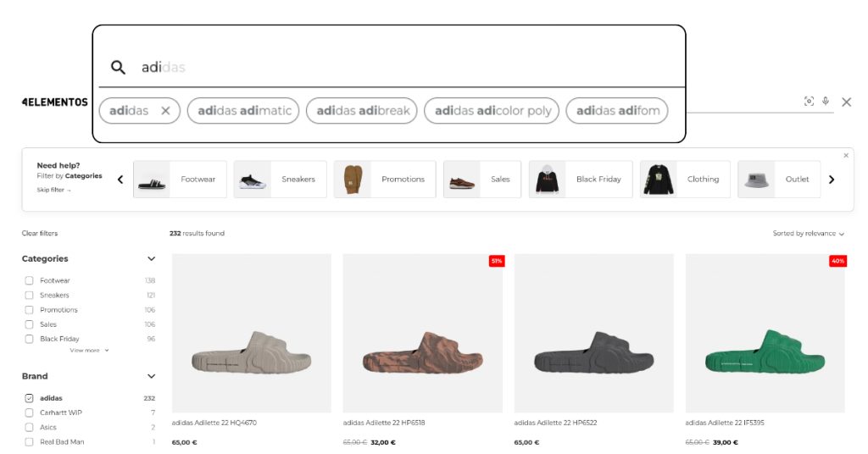Open the Sorted by relevance dropdown
The height and width of the screenshot is (454, 868).
[x=808, y=234]
